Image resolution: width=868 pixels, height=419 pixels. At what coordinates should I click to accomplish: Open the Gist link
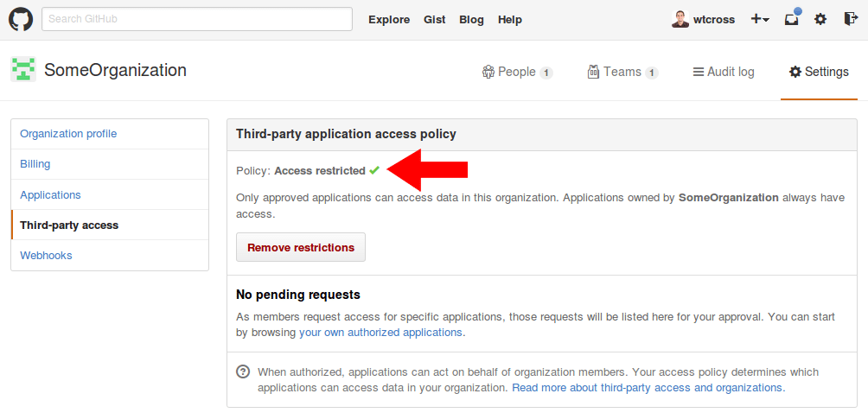(x=435, y=19)
